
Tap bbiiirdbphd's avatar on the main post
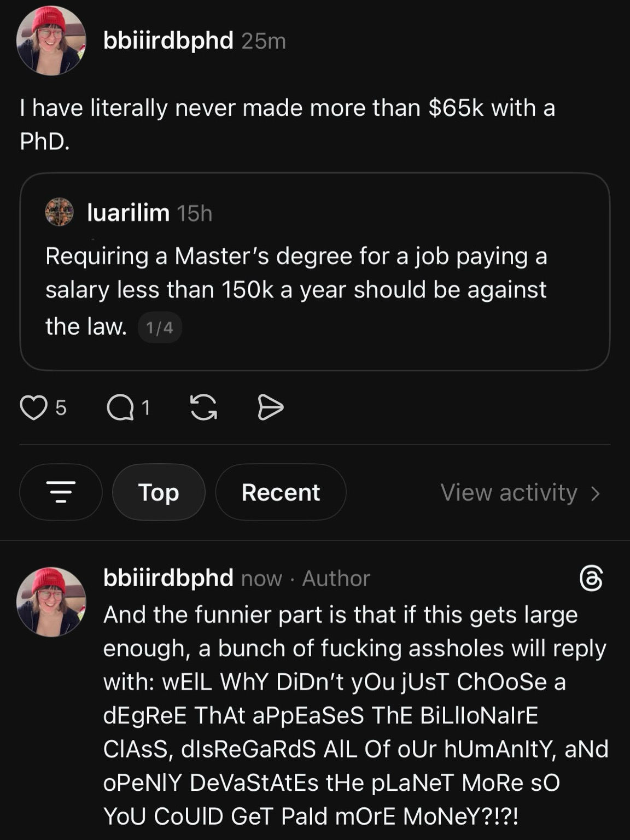coord(51,40)
